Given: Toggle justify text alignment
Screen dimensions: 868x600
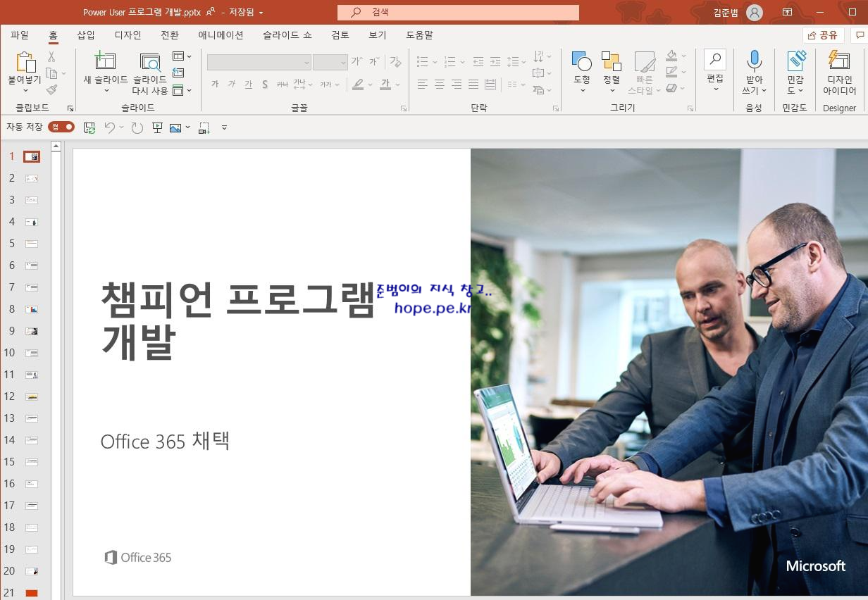Looking at the screenshot, I should pos(473,85).
